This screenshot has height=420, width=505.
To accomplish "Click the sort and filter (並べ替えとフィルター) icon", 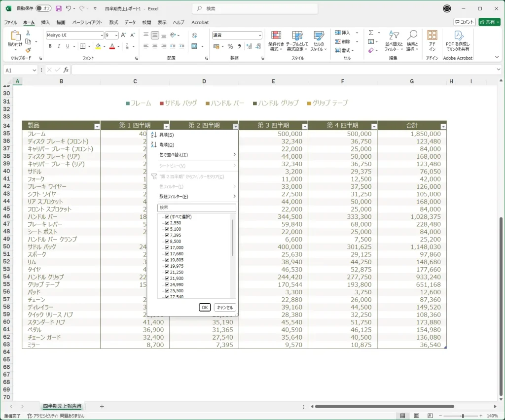I will (x=394, y=40).
